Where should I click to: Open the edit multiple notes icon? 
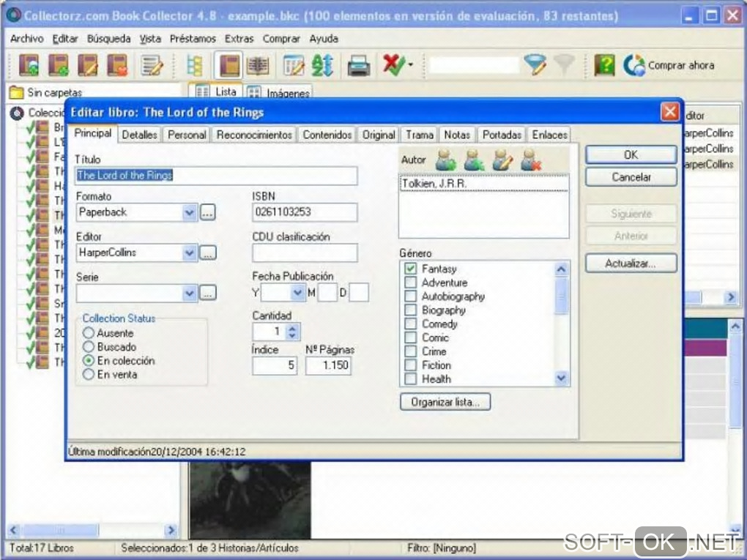pos(152,65)
